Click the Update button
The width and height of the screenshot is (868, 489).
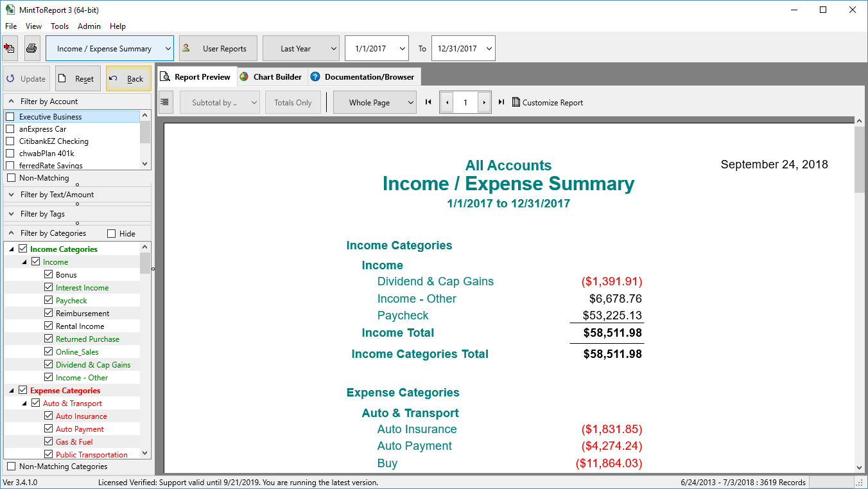(x=26, y=79)
